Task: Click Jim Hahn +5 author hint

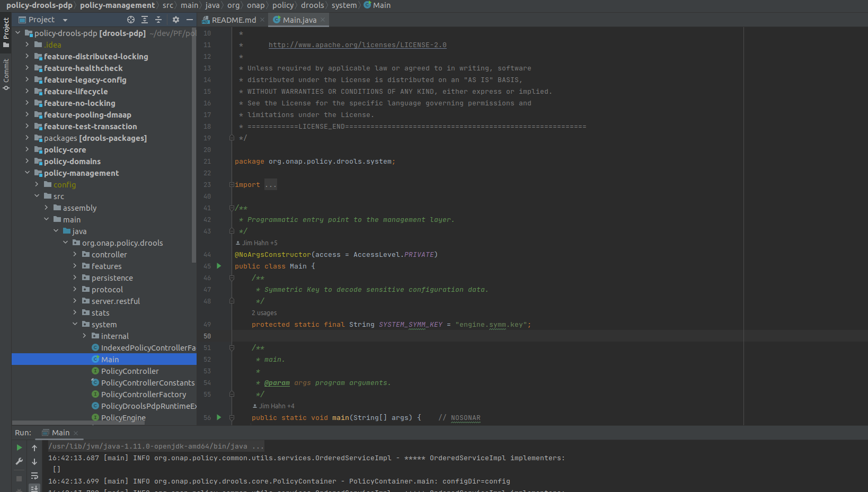Action: pyautogui.click(x=256, y=243)
